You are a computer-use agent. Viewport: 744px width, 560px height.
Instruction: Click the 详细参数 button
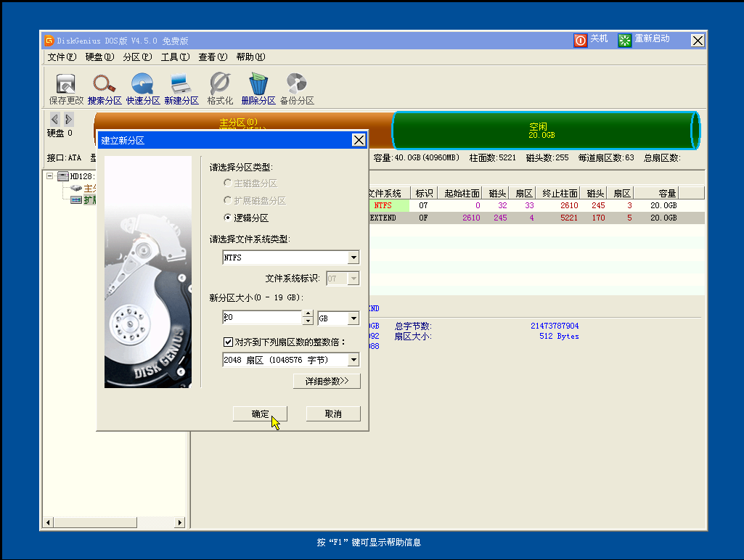[x=326, y=380]
